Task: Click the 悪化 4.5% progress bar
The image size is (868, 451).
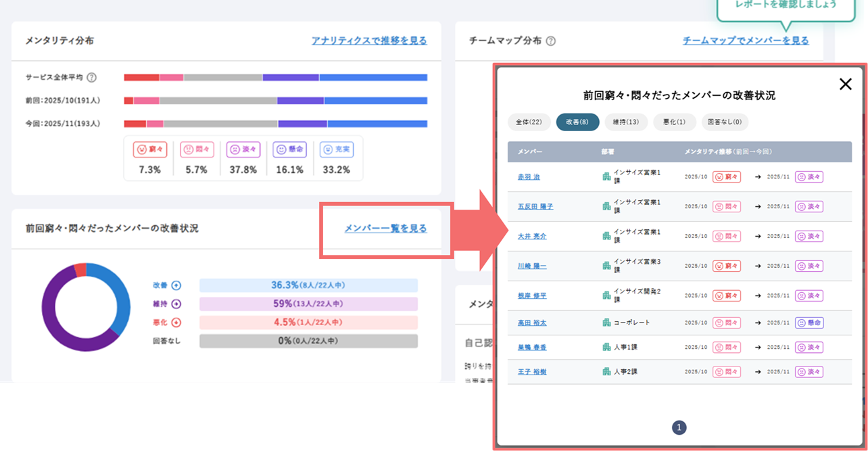Action: click(308, 323)
